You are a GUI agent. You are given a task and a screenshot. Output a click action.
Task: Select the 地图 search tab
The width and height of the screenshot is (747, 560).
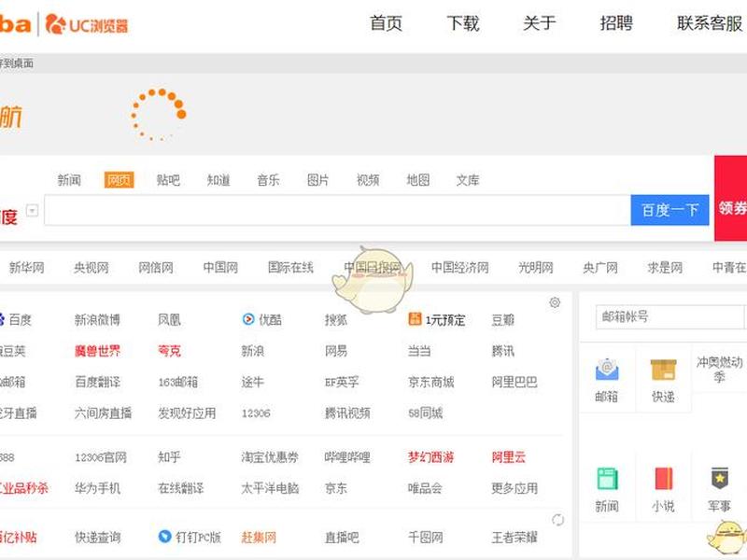pyautogui.click(x=417, y=180)
